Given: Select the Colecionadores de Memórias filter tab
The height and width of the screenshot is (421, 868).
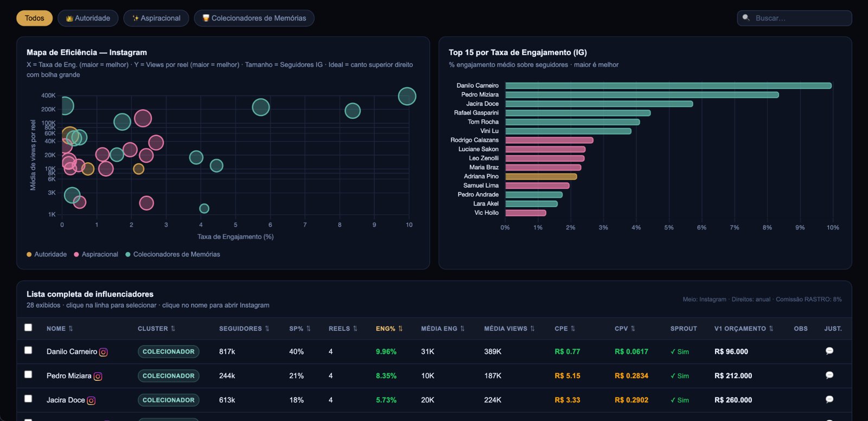Looking at the screenshot, I should tap(254, 18).
